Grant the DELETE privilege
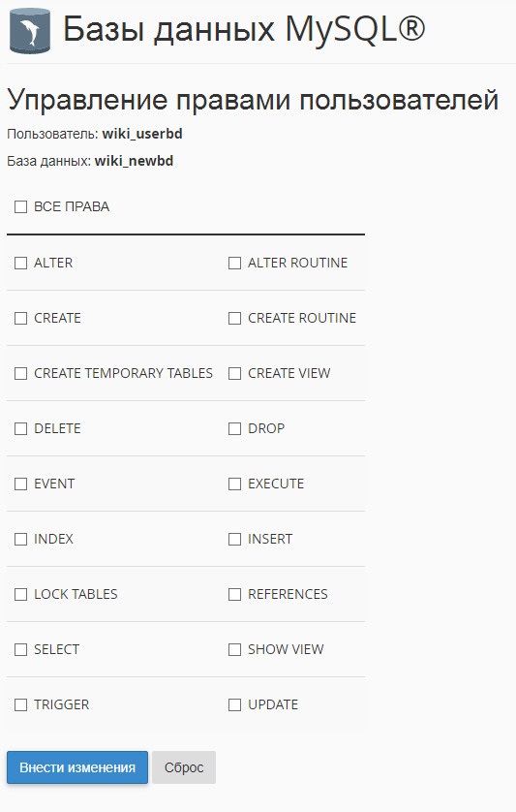The height and width of the screenshot is (812, 516). 20,429
